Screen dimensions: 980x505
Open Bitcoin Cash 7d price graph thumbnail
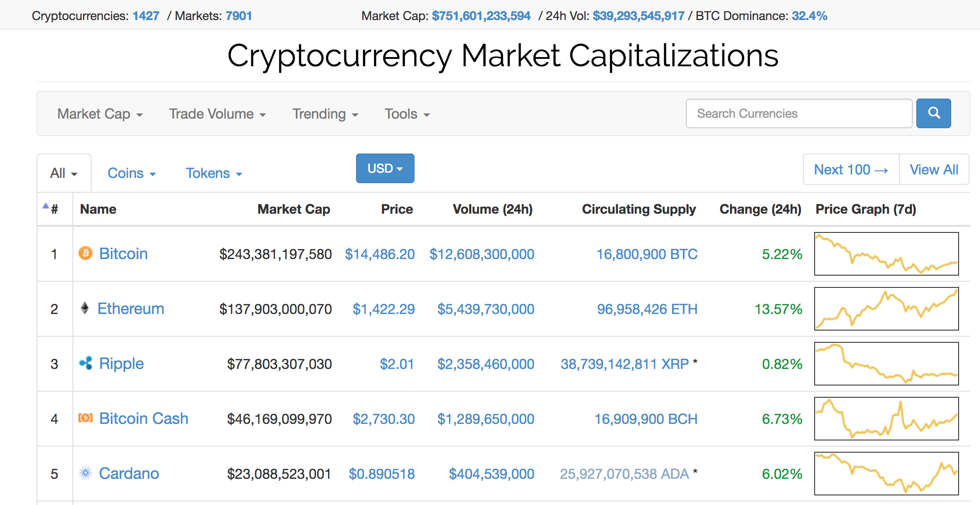click(886, 418)
